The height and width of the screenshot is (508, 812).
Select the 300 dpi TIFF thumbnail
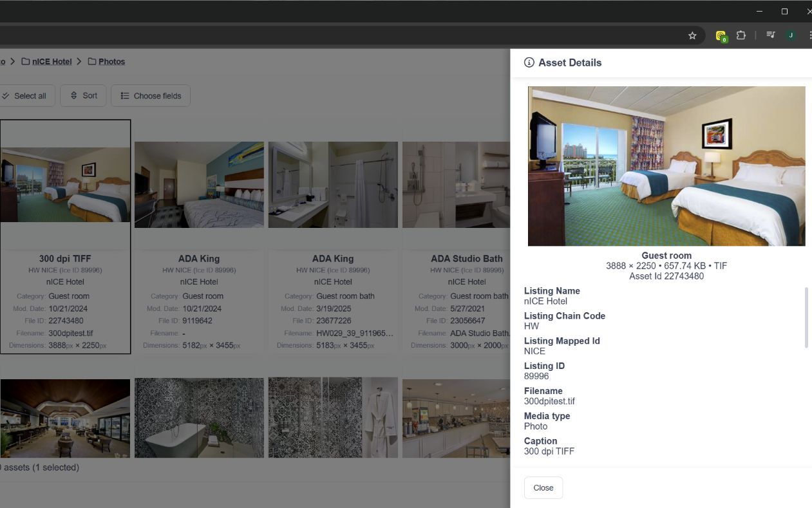point(65,185)
